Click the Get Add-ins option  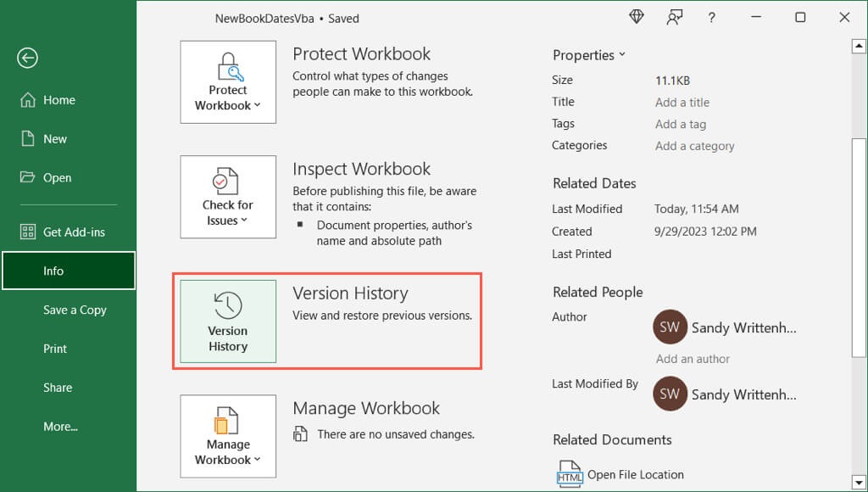[x=74, y=232]
